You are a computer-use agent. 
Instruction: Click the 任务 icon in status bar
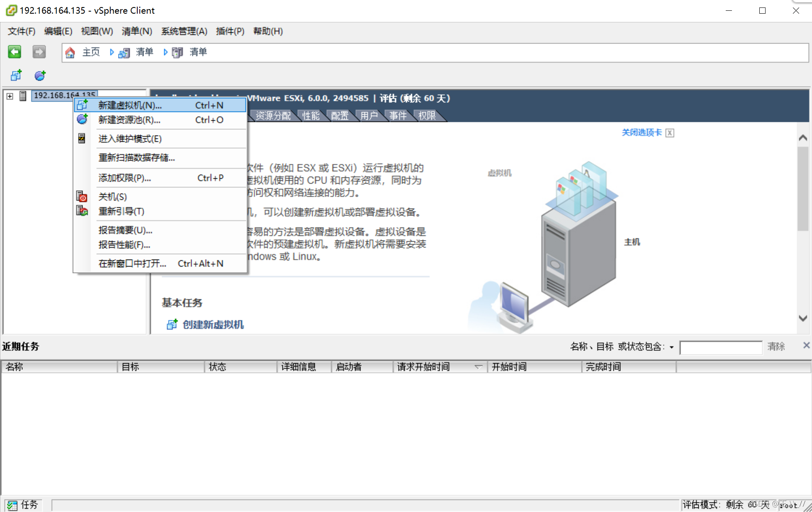12,505
